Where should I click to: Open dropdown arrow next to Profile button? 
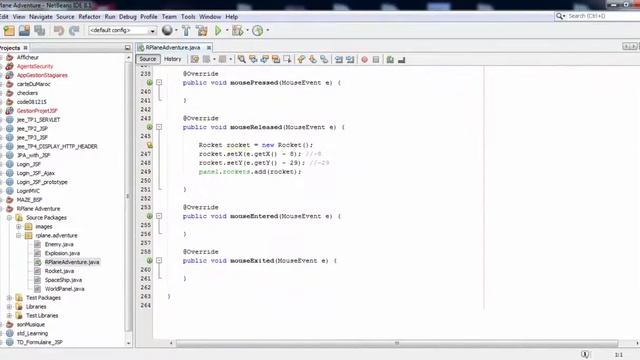coord(268,30)
